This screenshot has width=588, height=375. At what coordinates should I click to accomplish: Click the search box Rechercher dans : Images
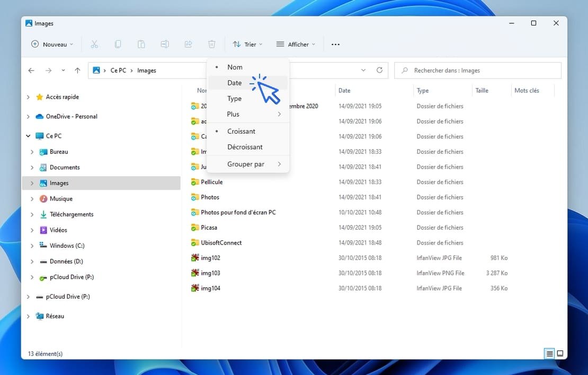tap(478, 70)
